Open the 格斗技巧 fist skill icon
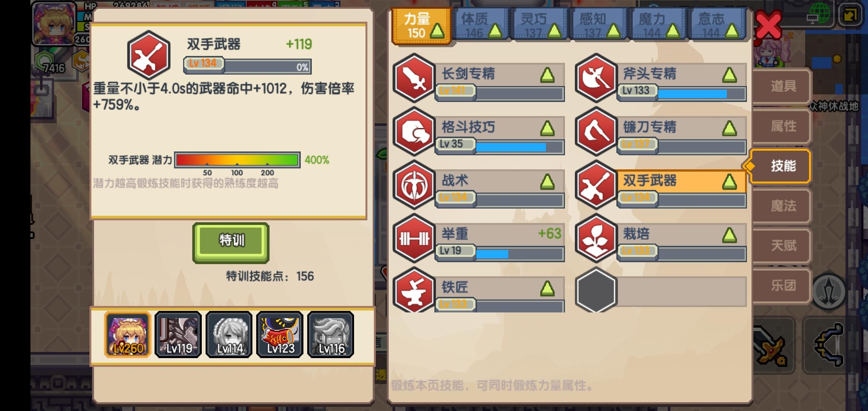This screenshot has height=411, width=868. 414,131
